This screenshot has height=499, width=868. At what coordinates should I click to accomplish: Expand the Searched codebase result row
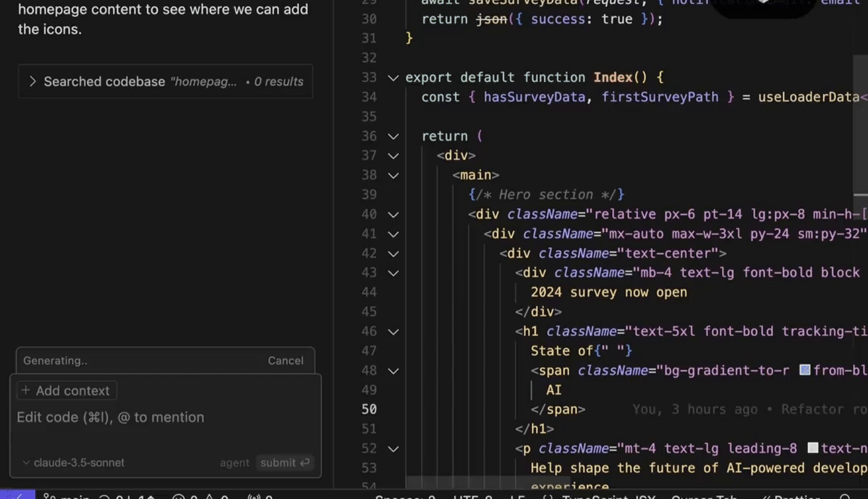tap(32, 82)
